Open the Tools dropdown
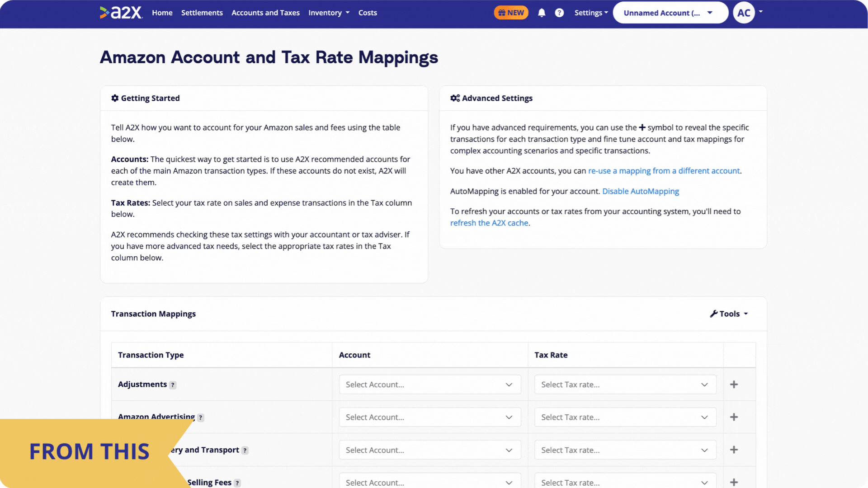The height and width of the screenshot is (488, 868). tap(729, 314)
